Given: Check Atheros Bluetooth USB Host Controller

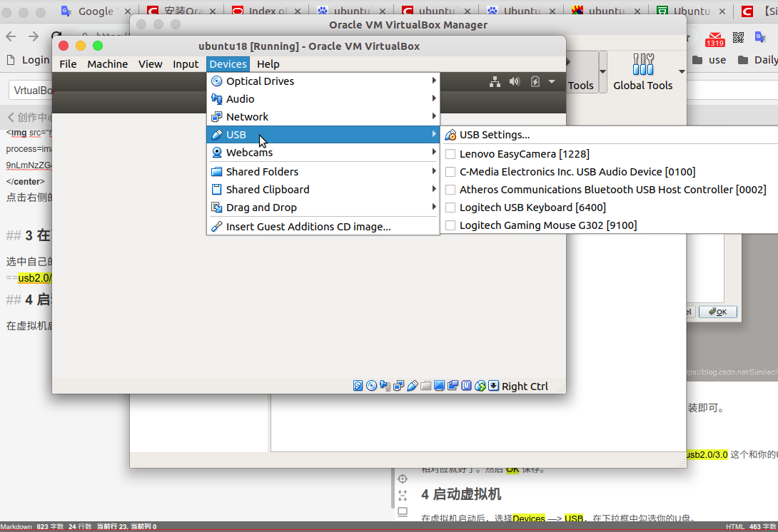Looking at the screenshot, I should pos(450,190).
